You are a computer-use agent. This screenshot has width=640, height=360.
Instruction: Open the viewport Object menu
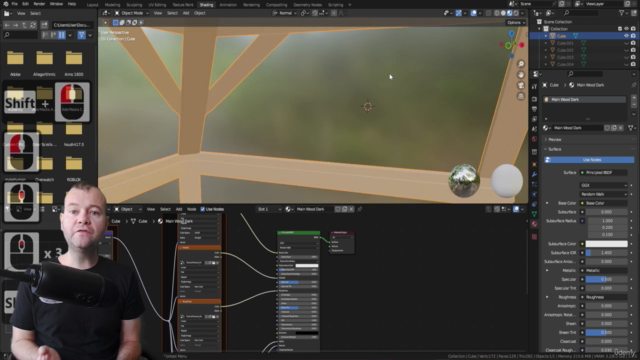pyautogui.click(x=200, y=13)
